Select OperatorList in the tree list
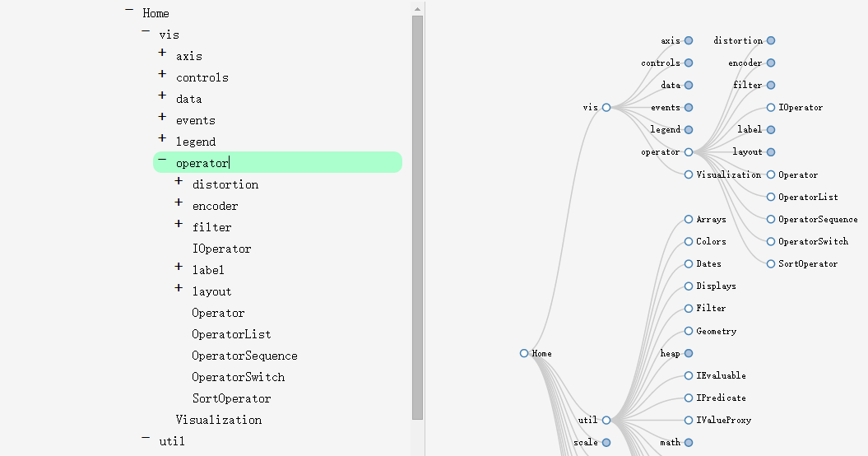Viewport: 868px width, 456px height. click(x=231, y=334)
